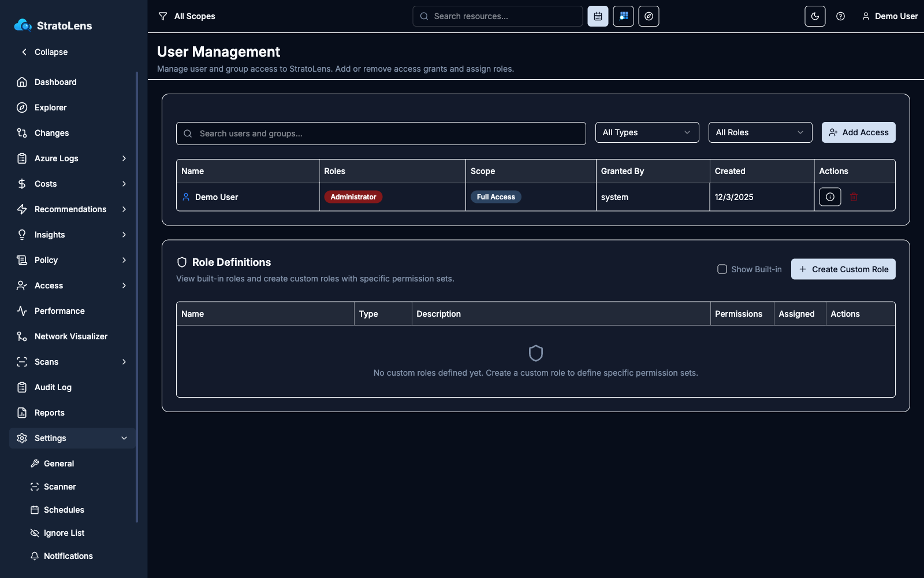
Task: Expand the Costs submenu chevron
Action: pos(124,184)
